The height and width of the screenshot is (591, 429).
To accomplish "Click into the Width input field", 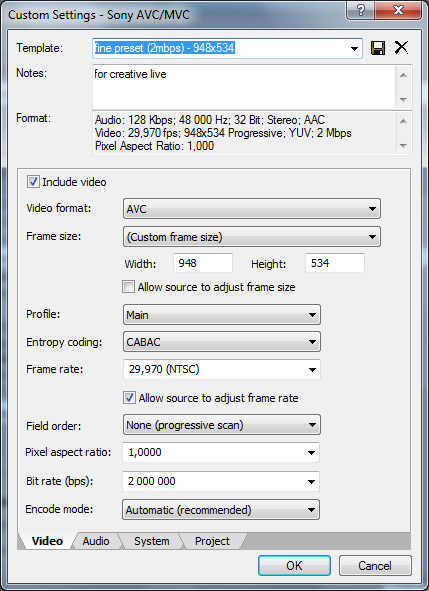I will (203, 263).
